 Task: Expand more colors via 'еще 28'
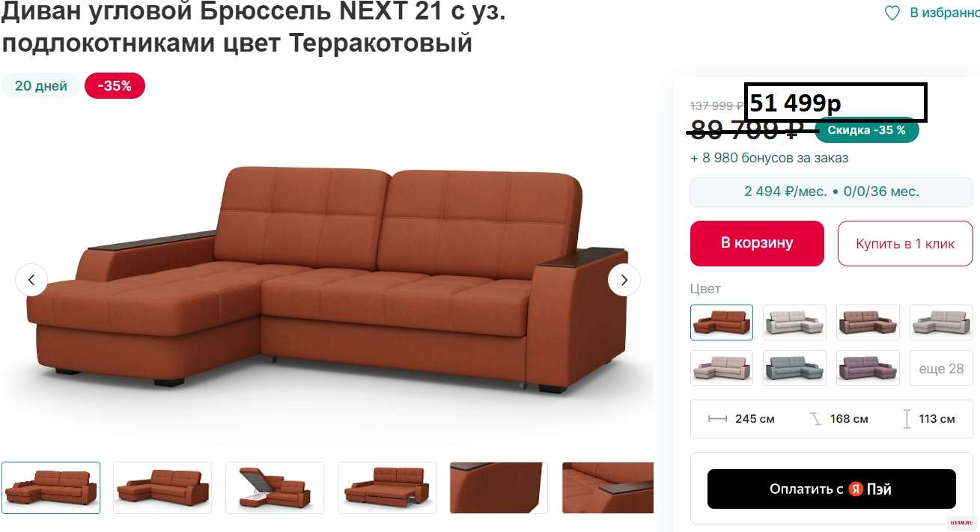pos(941,368)
